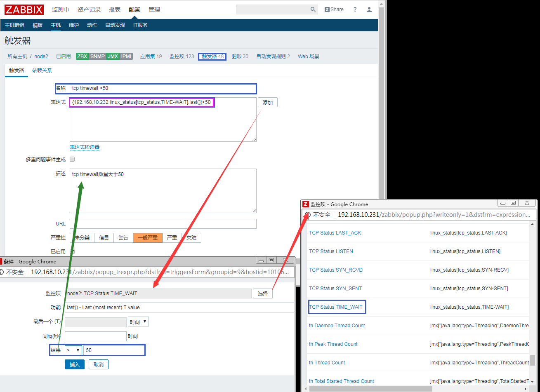Select severity 警告
This screenshot has width=540, height=392.
click(x=123, y=237)
